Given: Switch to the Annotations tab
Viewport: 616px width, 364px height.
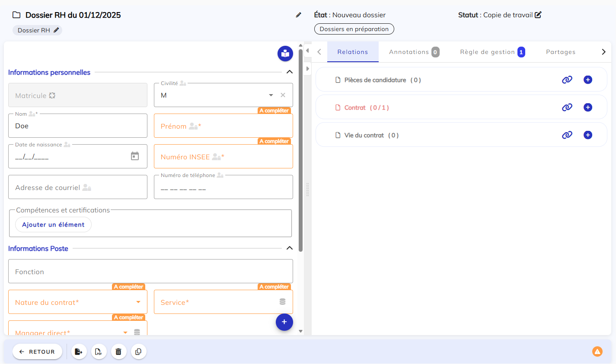Looking at the screenshot, I should click(x=413, y=52).
